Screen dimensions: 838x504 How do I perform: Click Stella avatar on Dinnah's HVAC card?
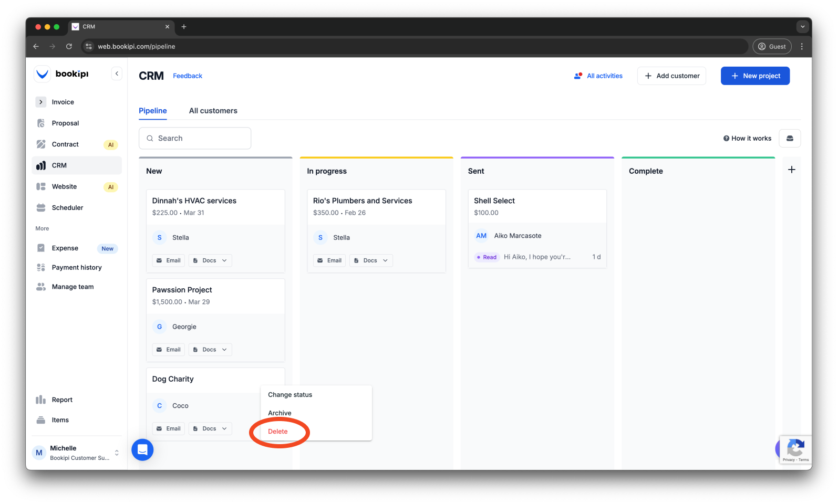[x=160, y=237]
